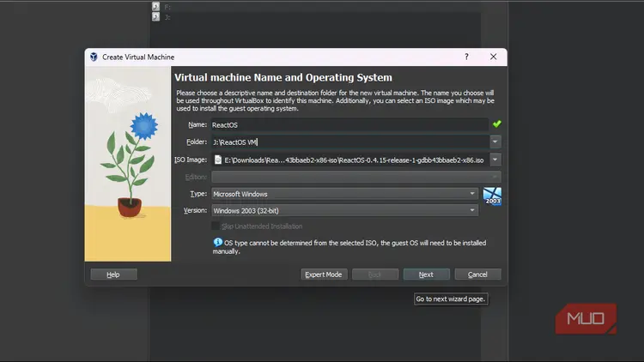Click the green checkmark next to Name
Image resolution: width=644 pixels, height=362 pixels.
click(x=497, y=124)
